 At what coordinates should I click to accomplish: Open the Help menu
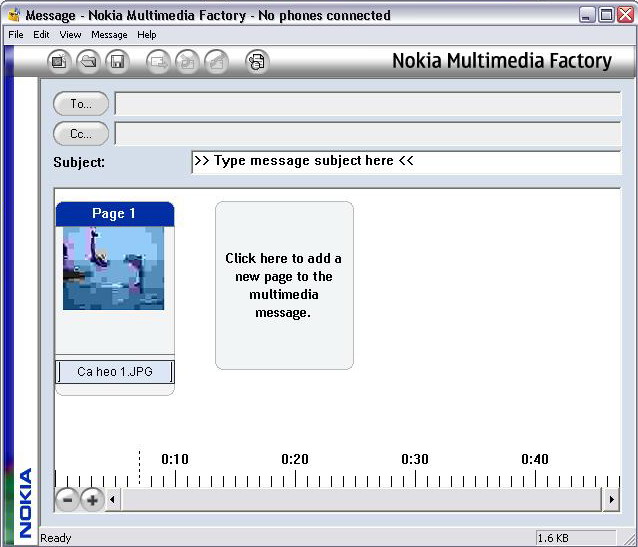coord(147,34)
